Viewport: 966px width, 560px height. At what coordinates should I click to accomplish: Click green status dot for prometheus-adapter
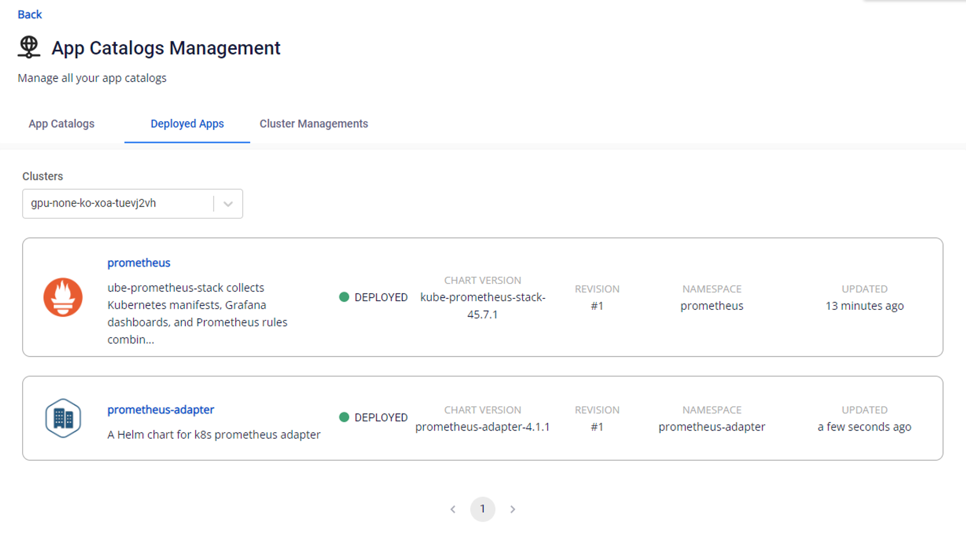tap(344, 418)
